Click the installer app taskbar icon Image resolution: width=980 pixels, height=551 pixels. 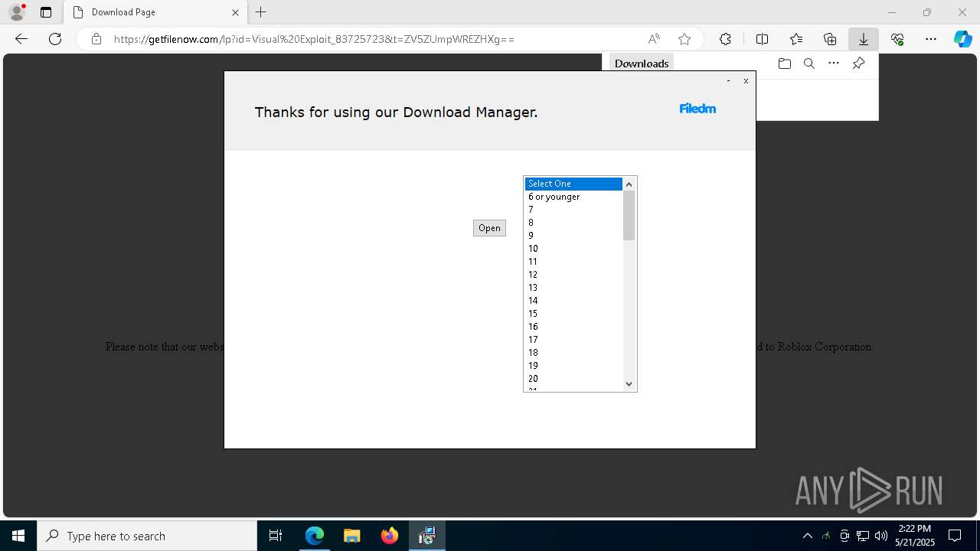[427, 536]
